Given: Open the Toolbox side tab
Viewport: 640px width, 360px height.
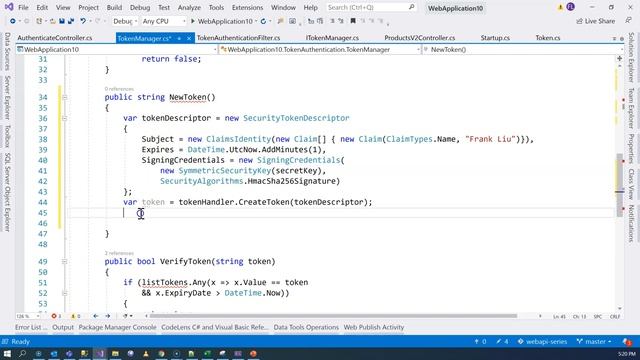Looking at the screenshot, I should click(7, 136).
